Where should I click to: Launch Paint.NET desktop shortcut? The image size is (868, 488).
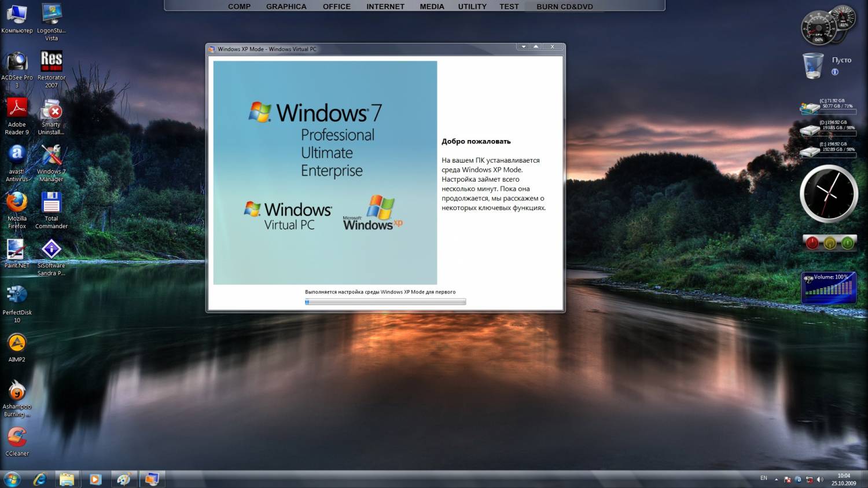click(17, 253)
